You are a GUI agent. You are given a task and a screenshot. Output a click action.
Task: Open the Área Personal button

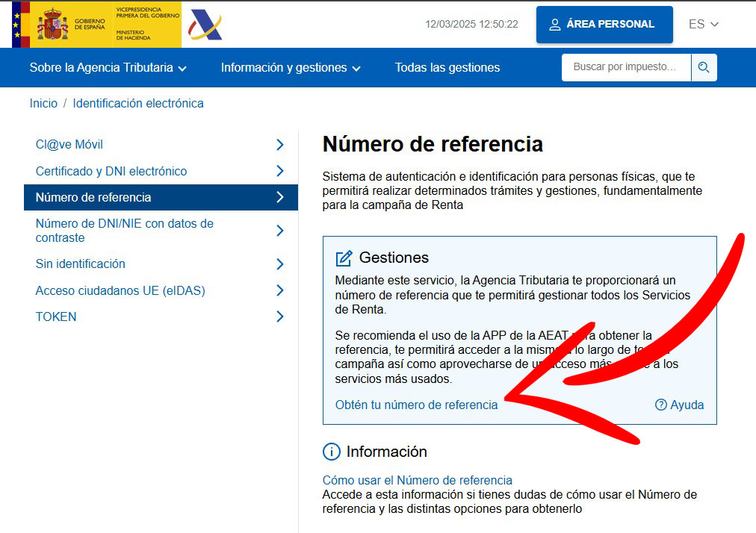coord(604,24)
